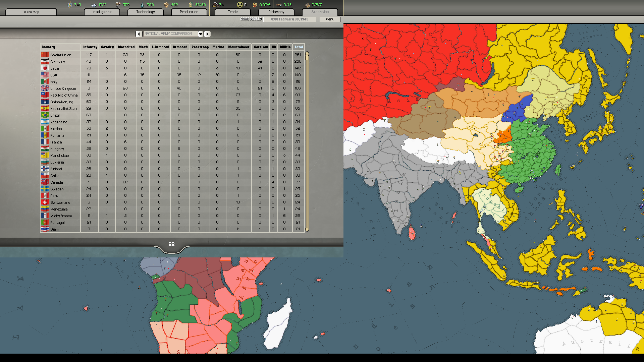The width and height of the screenshot is (644, 362).
Task: Click the metal resource icon
Action: click(x=94, y=5)
